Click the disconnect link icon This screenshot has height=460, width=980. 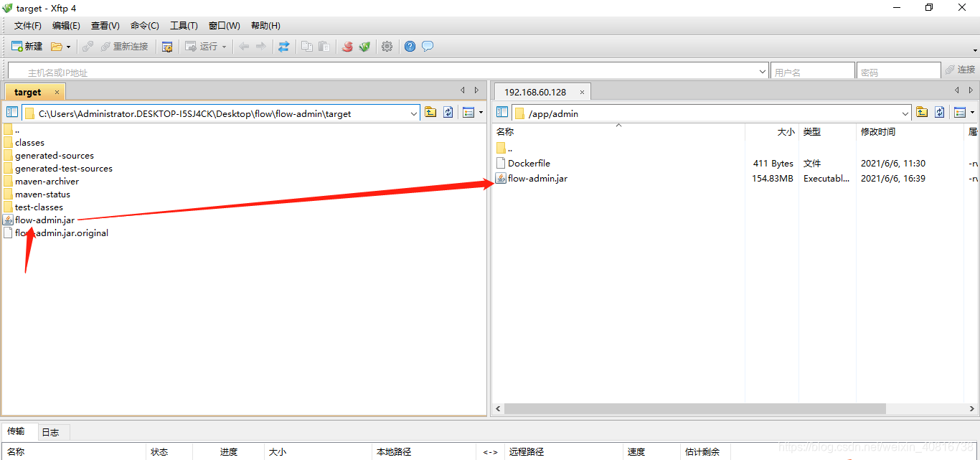pyautogui.click(x=88, y=47)
